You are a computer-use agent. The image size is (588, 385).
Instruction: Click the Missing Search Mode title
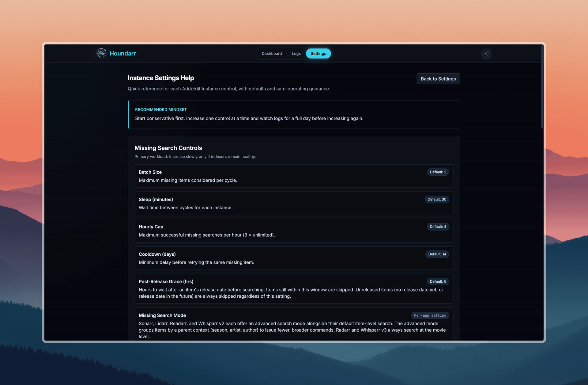[x=162, y=315]
